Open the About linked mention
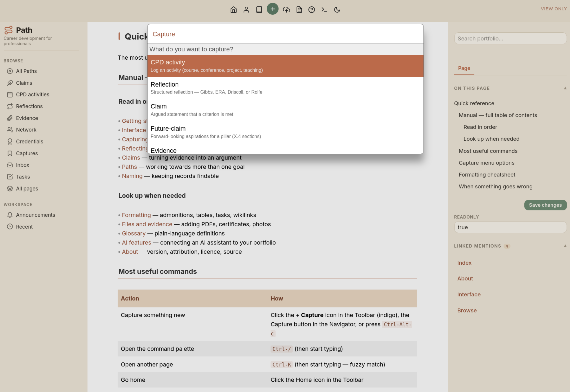Image resolution: width=570 pixels, height=392 pixels. pos(465,279)
